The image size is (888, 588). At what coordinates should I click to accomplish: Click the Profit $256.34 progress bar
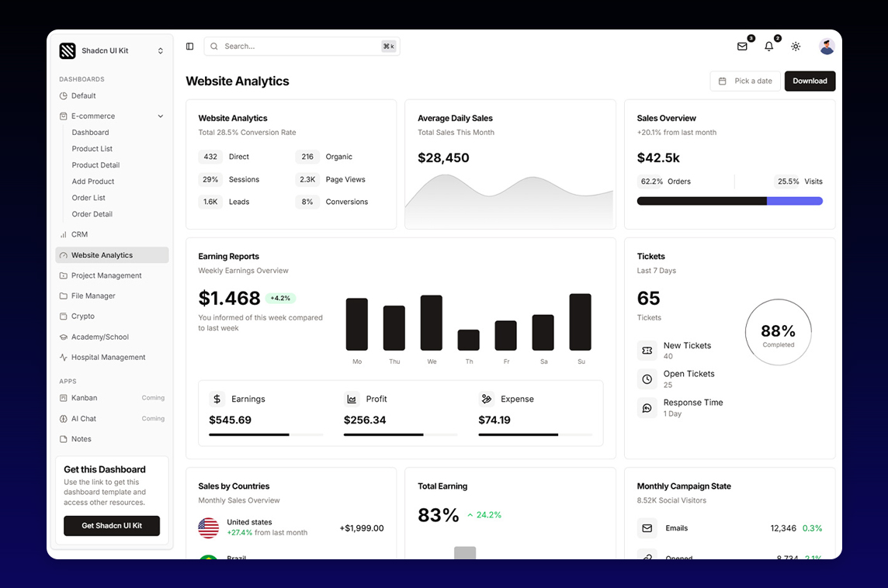401,434
